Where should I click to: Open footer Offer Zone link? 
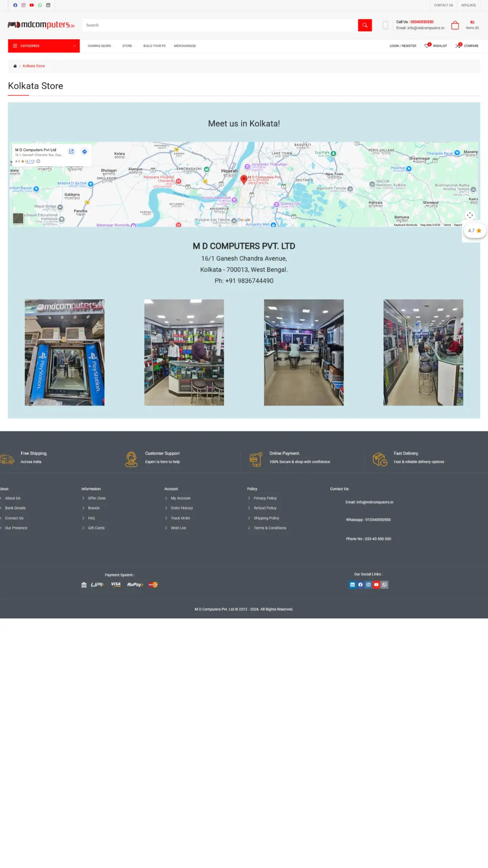(x=97, y=498)
